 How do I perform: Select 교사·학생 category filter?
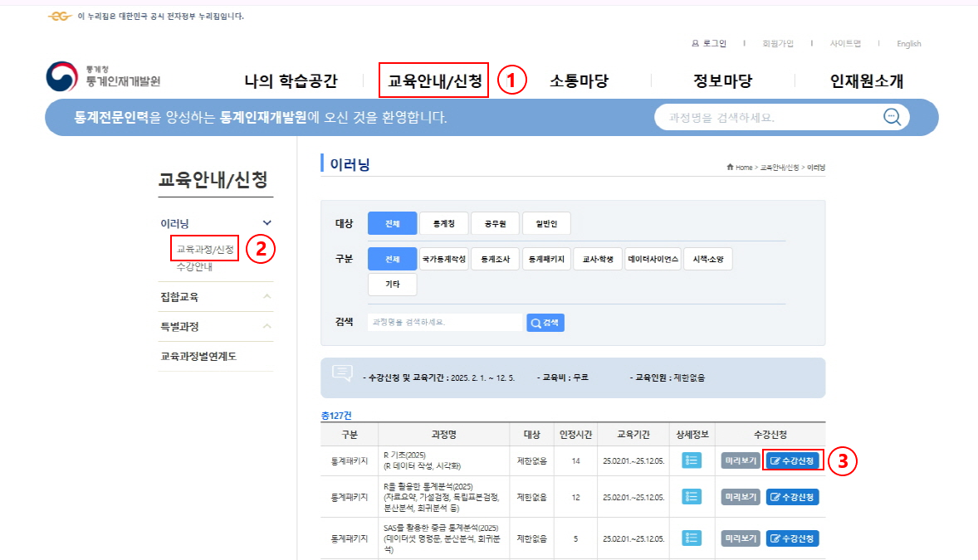pos(598,259)
